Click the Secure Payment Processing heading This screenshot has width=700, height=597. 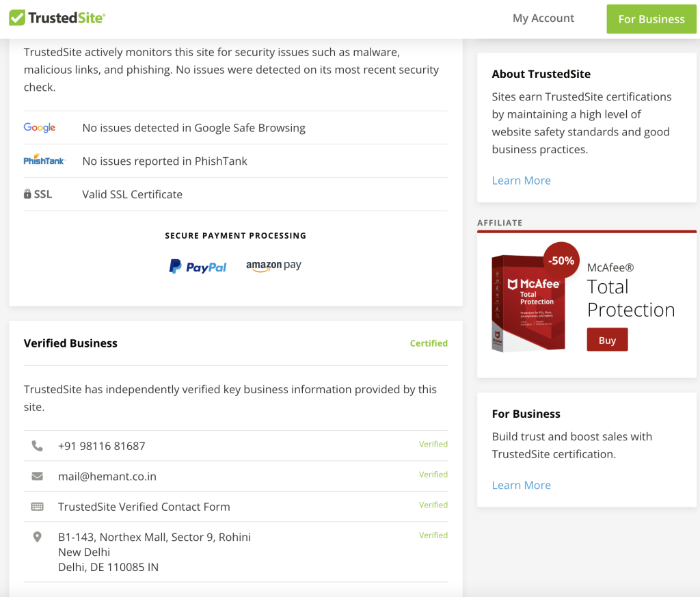(236, 236)
